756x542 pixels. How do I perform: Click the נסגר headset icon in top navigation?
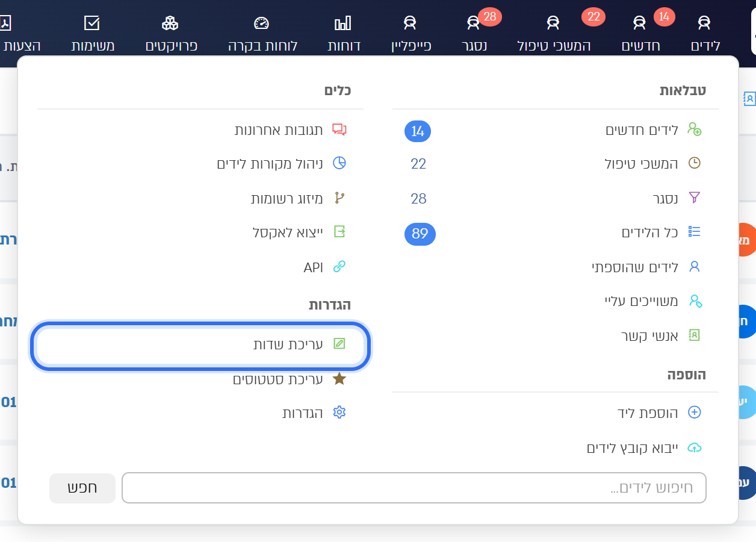tap(474, 23)
